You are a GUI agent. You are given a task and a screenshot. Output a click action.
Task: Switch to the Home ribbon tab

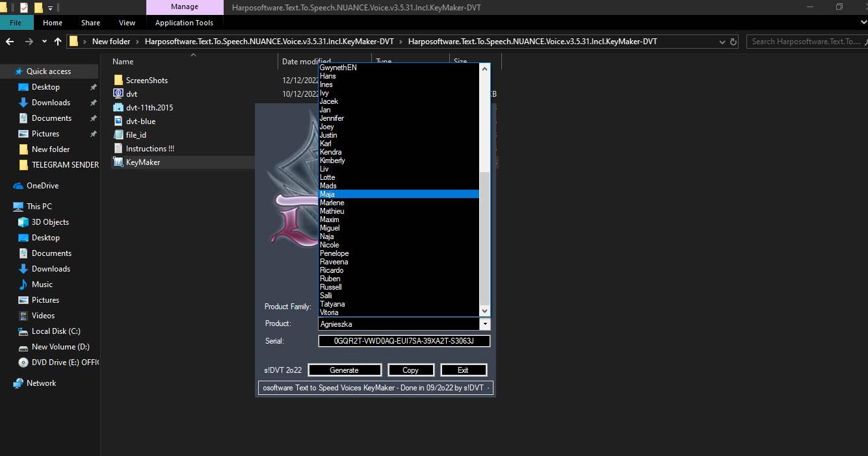(x=53, y=23)
